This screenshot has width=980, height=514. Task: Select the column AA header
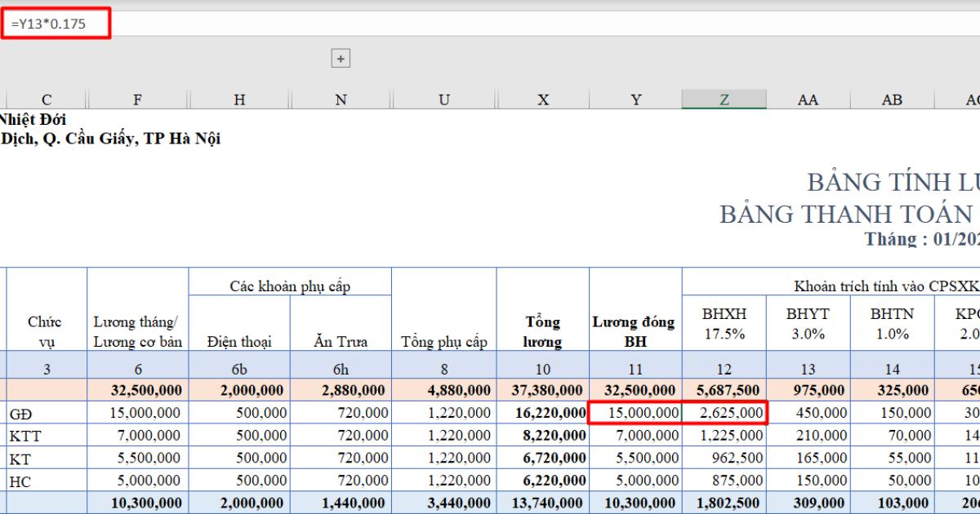[808, 100]
